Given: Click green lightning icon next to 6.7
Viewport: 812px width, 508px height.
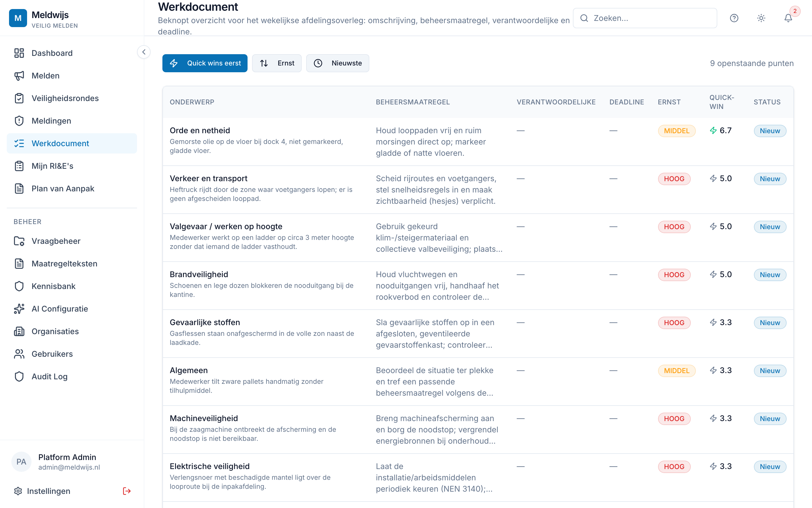Looking at the screenshot, I should [713, 131].
